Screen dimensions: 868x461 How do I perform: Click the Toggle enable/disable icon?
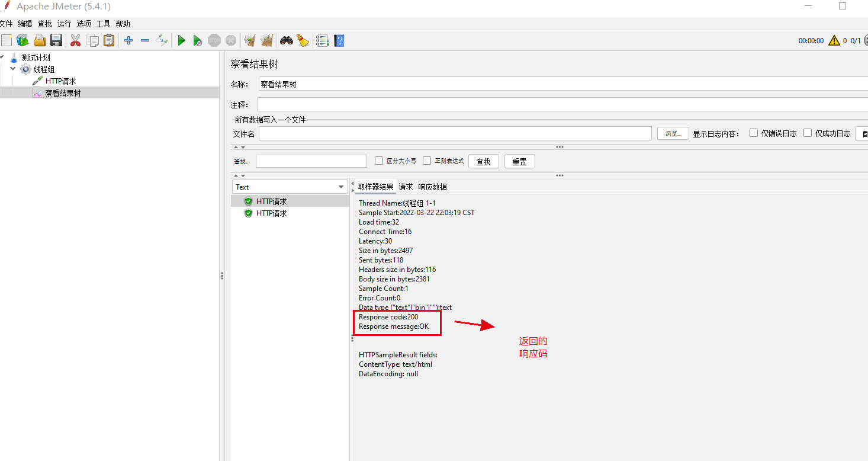coord(162,40)
